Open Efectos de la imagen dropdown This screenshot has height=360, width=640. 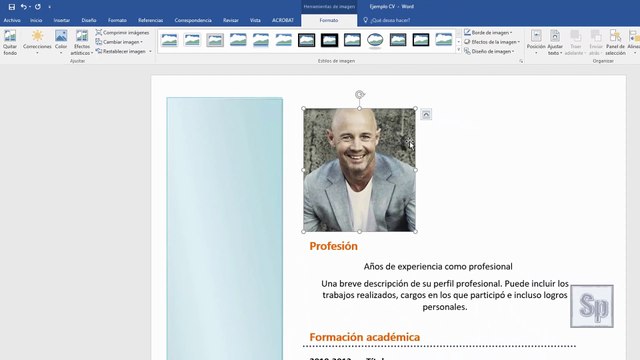(492, 42)
